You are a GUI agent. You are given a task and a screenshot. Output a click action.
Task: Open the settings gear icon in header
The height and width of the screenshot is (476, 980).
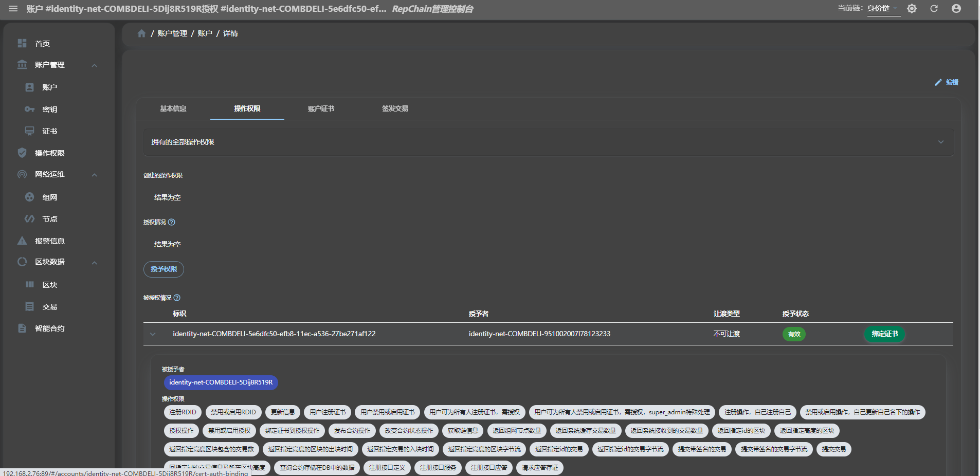pyautogui.click(x=912, y=9)
